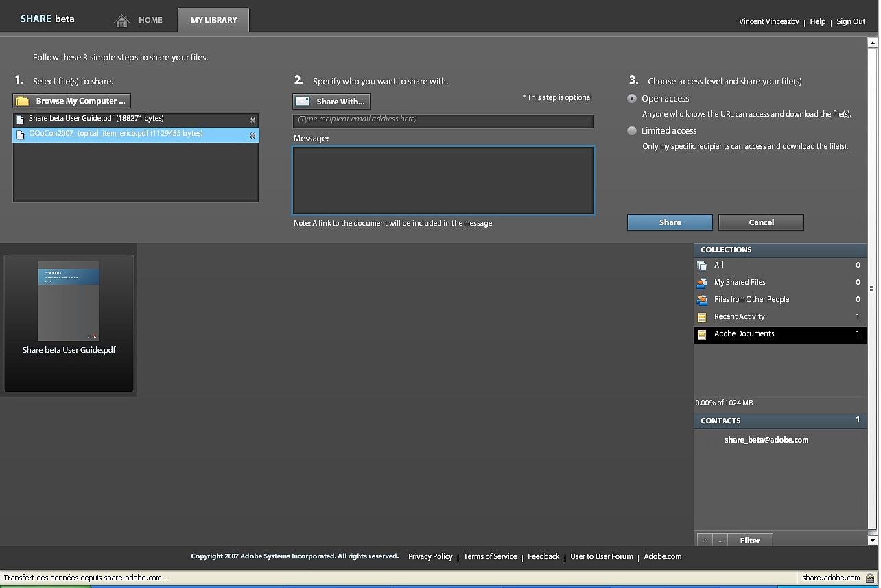881x588 pixels.
Task: Open the All collection
Action: pyautogui.click(x=780, y=265)
